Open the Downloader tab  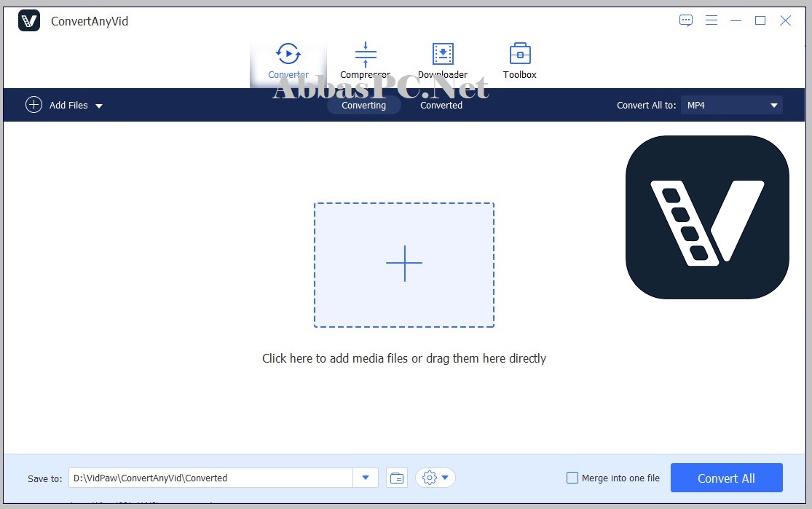443,61
